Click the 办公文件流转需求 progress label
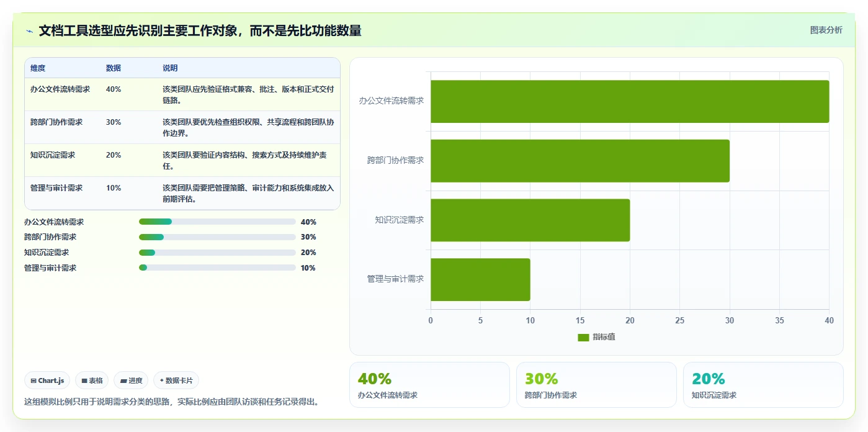Image resolution: width=868 pixels, height=432 pixels. pos(54,222)
